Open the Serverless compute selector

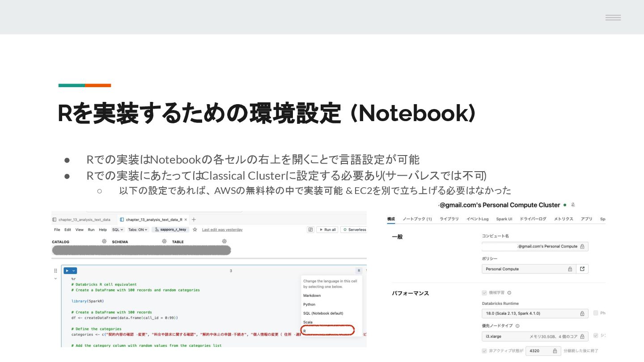(353, 230)
